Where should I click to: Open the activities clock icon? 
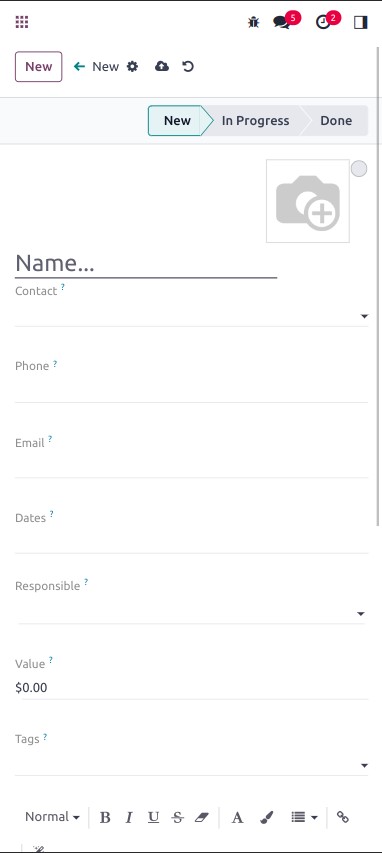pos(323,22)
